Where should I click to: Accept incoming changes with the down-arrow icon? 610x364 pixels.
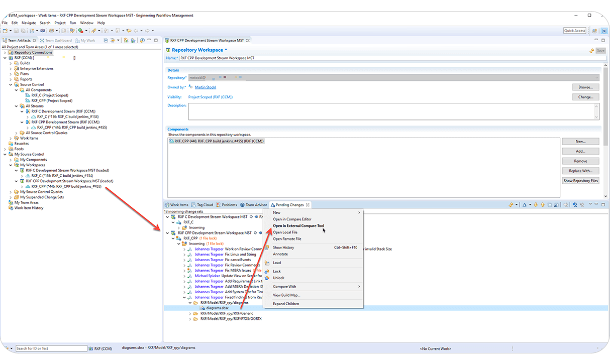[536, 204]
